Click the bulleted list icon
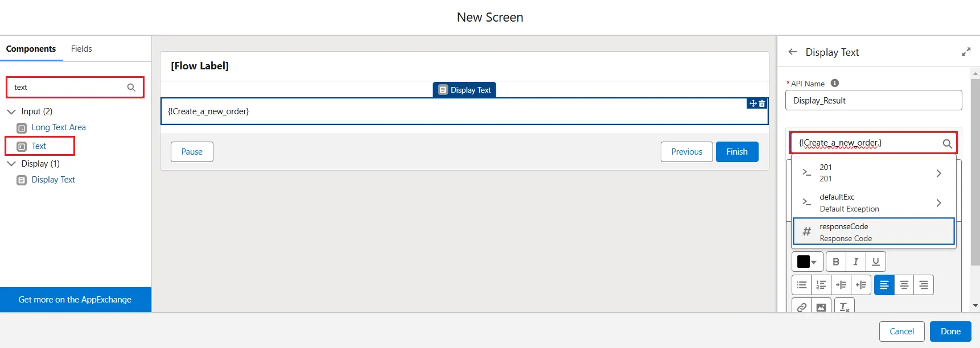 (802, 285)
